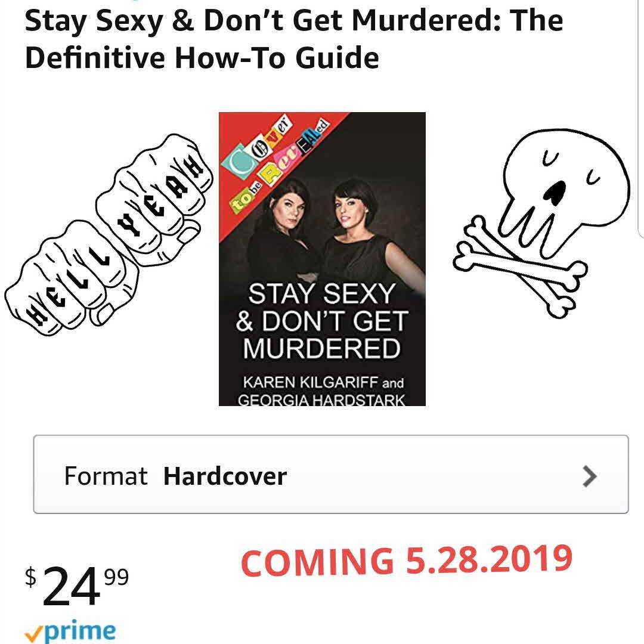Select the bold Hardcover format text
644x644 pixels.
(225, 476)
